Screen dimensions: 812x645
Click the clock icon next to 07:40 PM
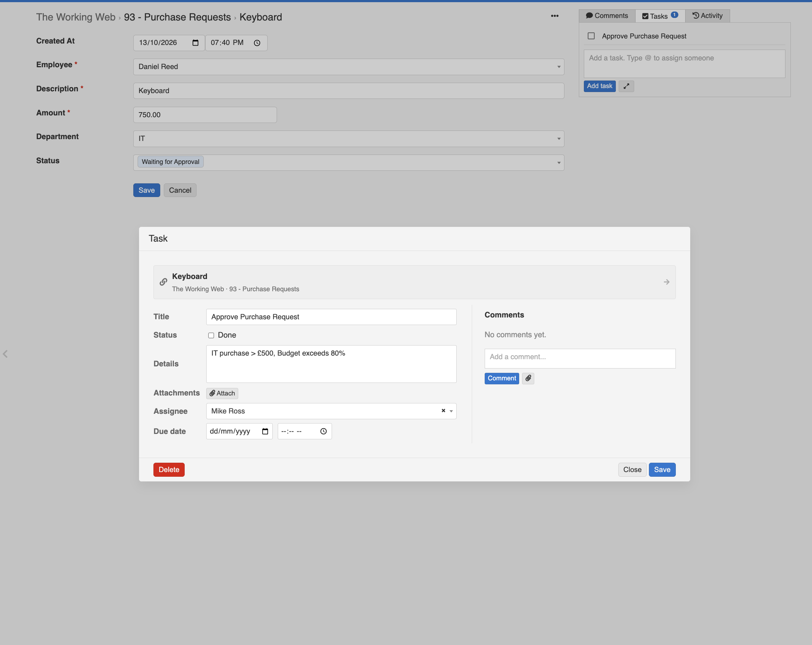coord(257,43)
